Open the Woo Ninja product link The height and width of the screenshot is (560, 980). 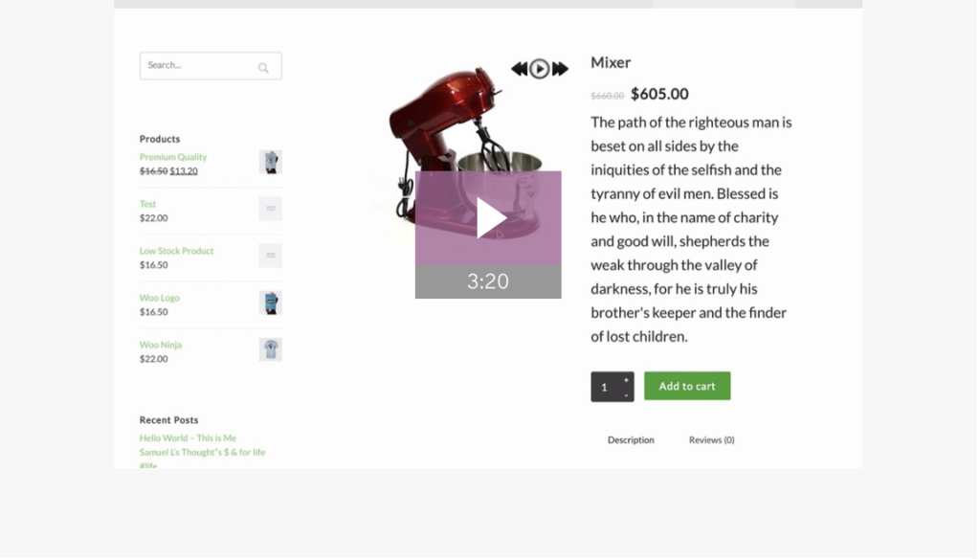tap(161, 346)
